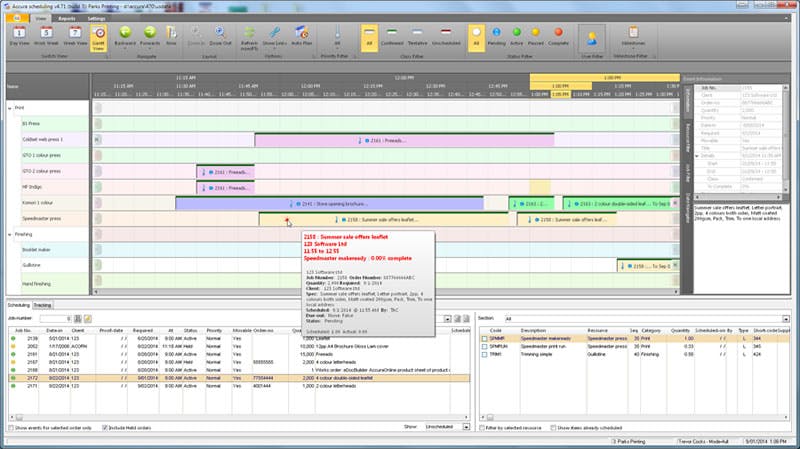Open the Show 'Unscheduled' dropdown
This screenshot has width=800, height=449.
(466, 427)
